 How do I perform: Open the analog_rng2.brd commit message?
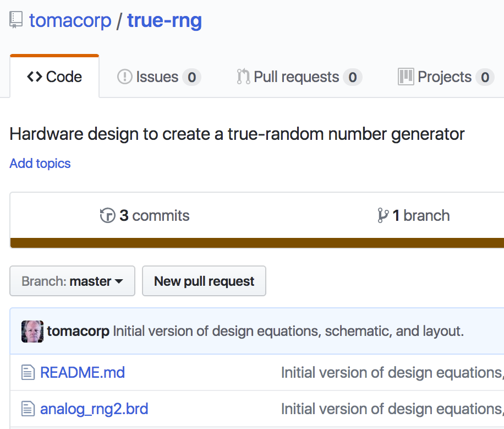tap(392, 409)
